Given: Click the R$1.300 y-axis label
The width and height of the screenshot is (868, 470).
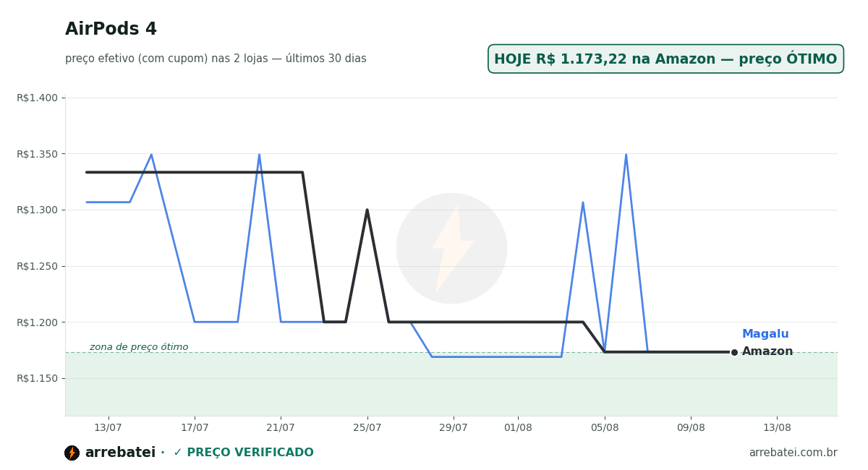Looking at the screenshot, I should [x=37, y=210].
